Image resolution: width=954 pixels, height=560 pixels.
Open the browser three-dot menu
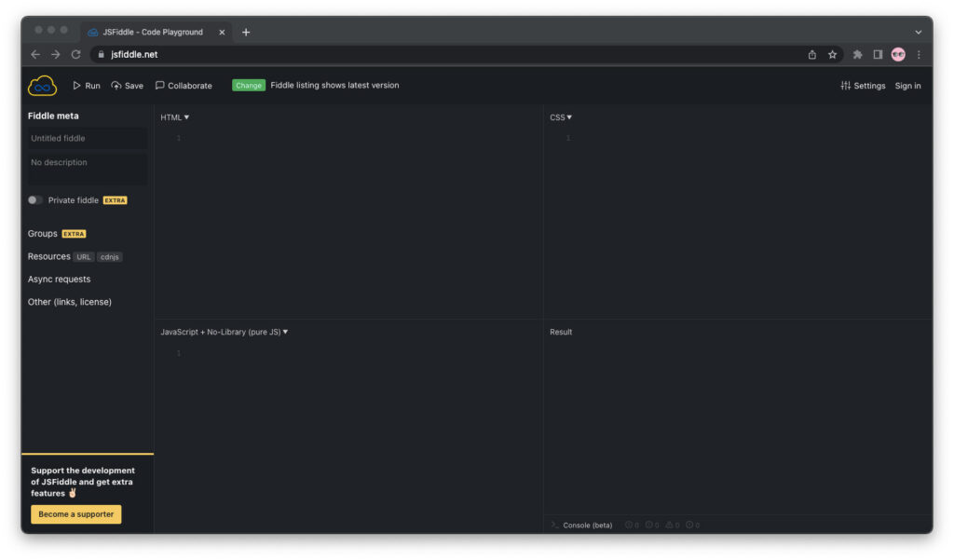tap(919, 54)
